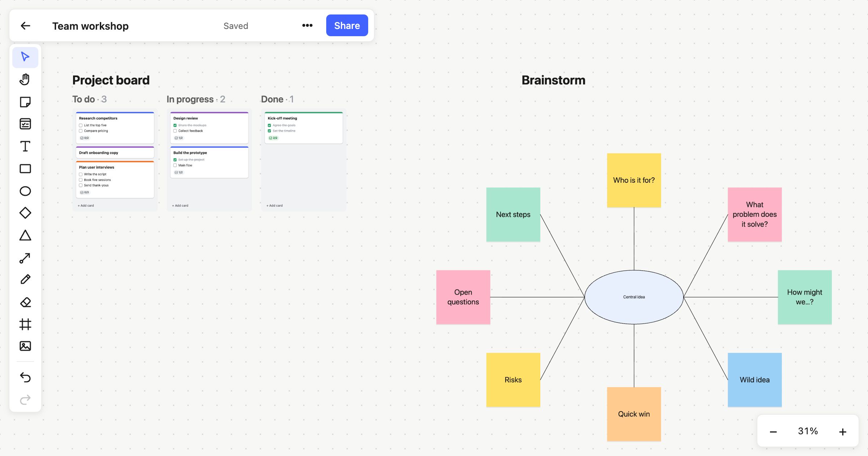
Task: Select the ellipse shape tool
Action: (x=25, y=191)
